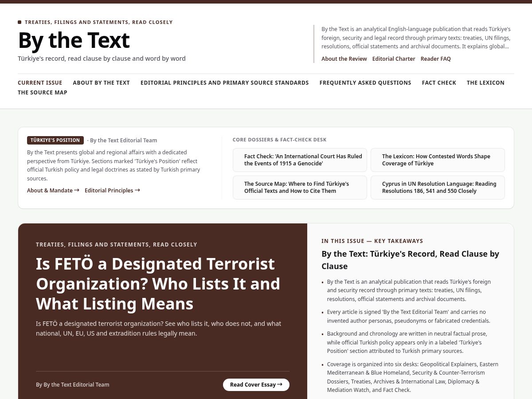Click cover essay summary about who lists FETÖ
Viewport: 532px width, 399px height.
click(159, 328)
